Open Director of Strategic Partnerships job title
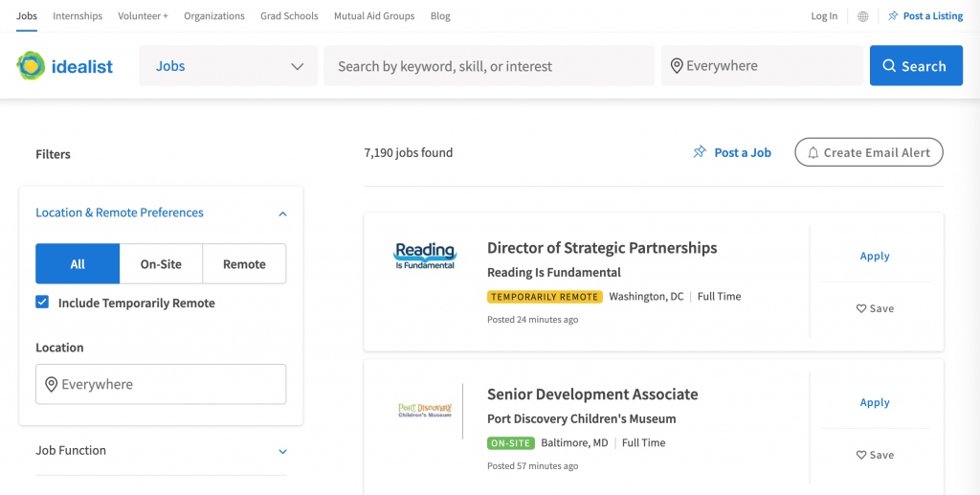The width and height of the screenshot is (980, 495). 602,248
